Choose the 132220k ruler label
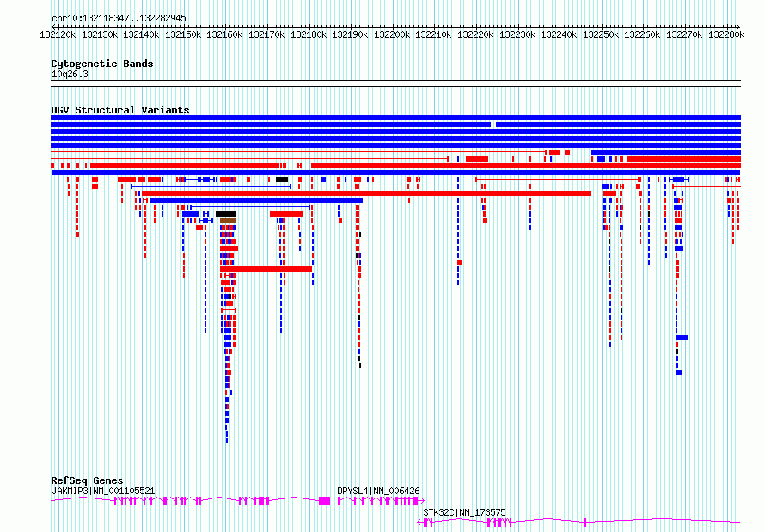Screen dimensions: 765x532 click(x=475, y=34)
